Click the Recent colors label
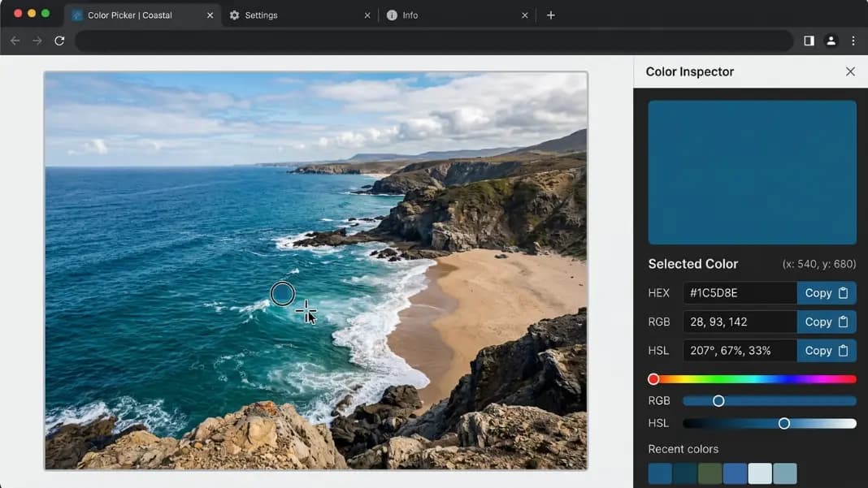Screen dimensions: 868x488 click(x=684, y=449)
